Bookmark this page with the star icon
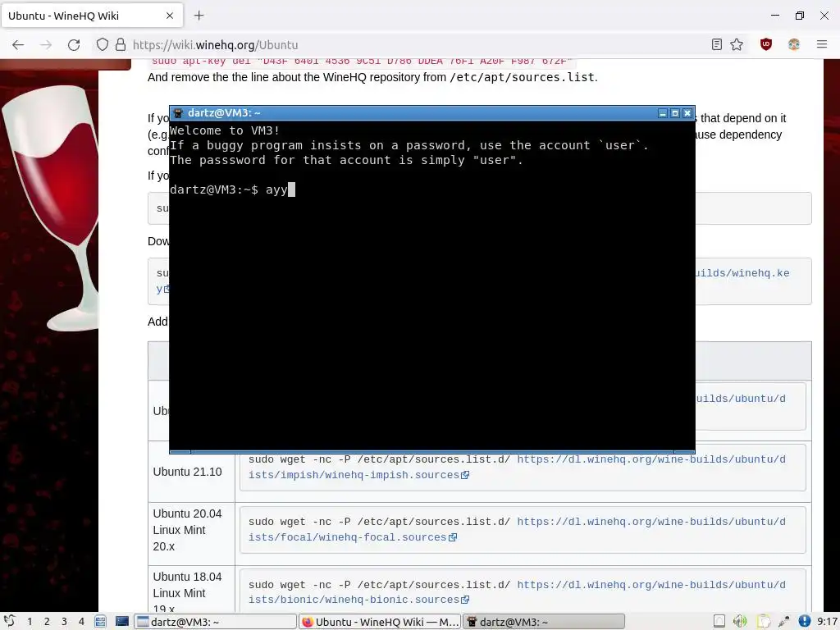This screenshot has width=840, height=630. tap(737, 44)
